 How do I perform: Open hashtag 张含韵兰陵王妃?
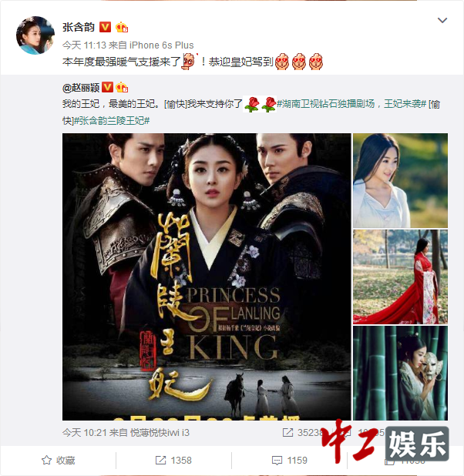click(112, 120)
